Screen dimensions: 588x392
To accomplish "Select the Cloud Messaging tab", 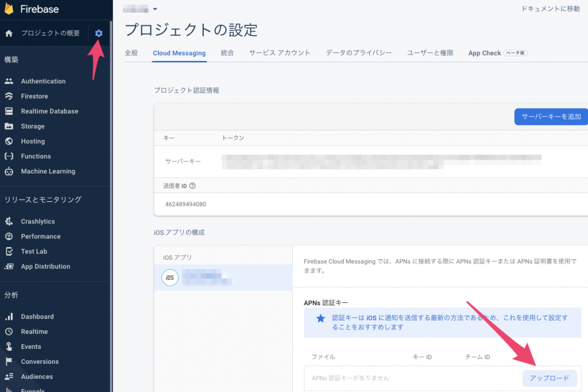I will click(x=179, y=53).
